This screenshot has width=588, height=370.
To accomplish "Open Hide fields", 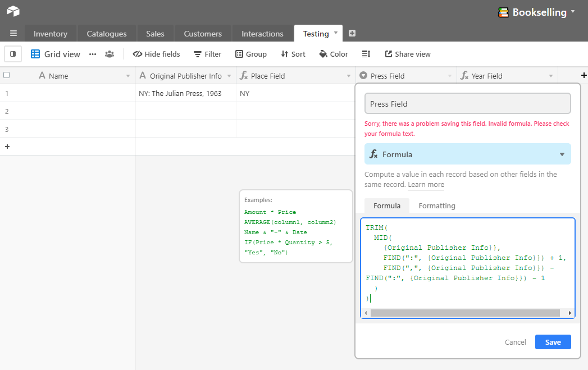I will point(156,54).
